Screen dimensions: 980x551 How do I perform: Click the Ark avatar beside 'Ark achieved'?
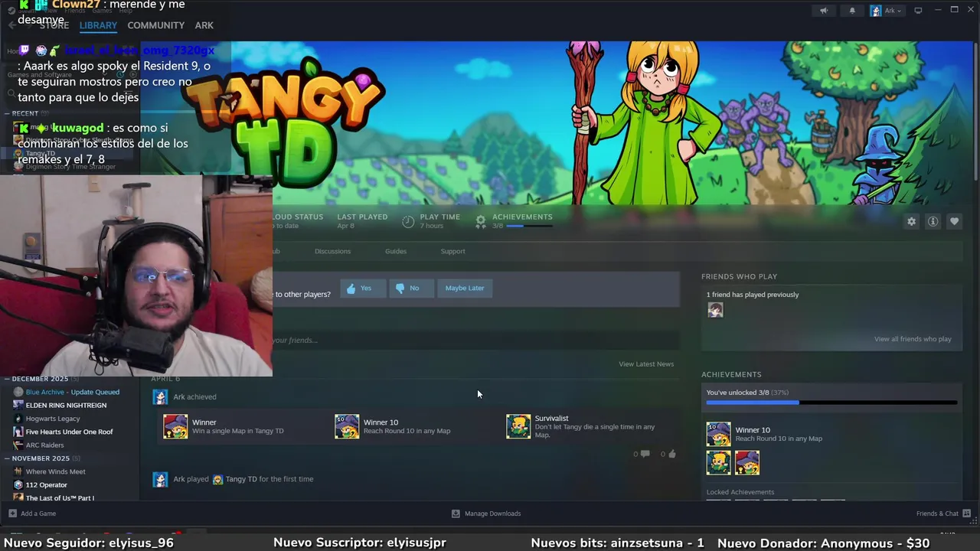tap(160, 396)
